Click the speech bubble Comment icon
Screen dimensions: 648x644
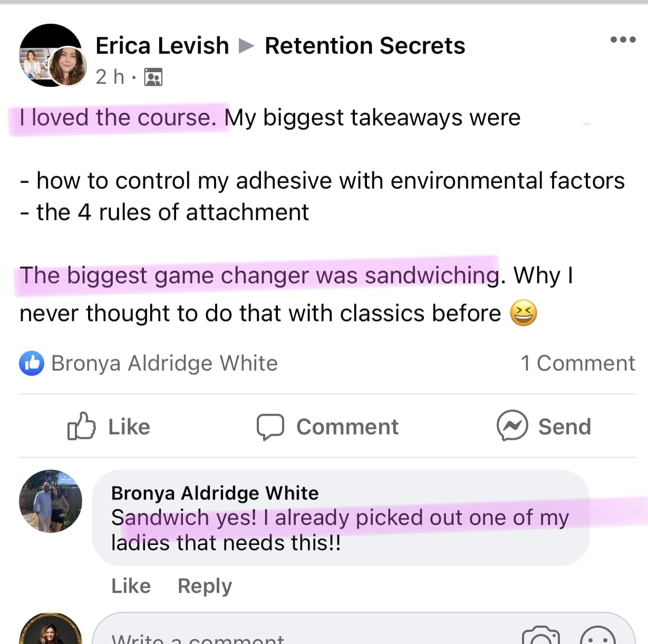click(x=270, y=427)
